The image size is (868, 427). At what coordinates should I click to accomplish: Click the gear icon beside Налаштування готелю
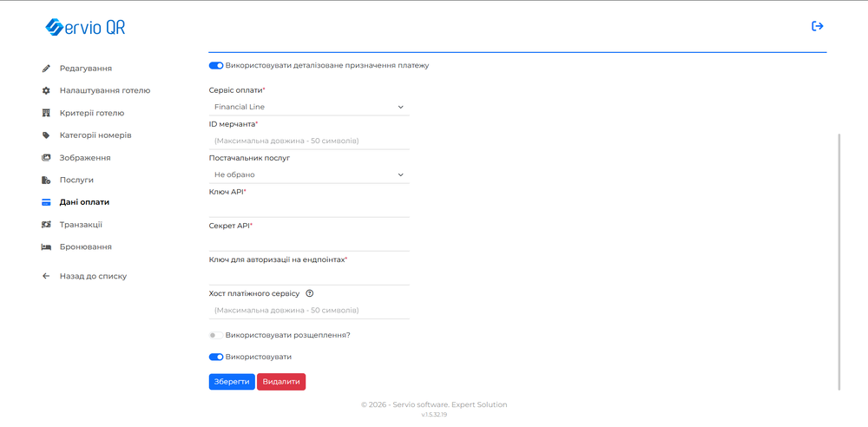[x=47, y=91]
